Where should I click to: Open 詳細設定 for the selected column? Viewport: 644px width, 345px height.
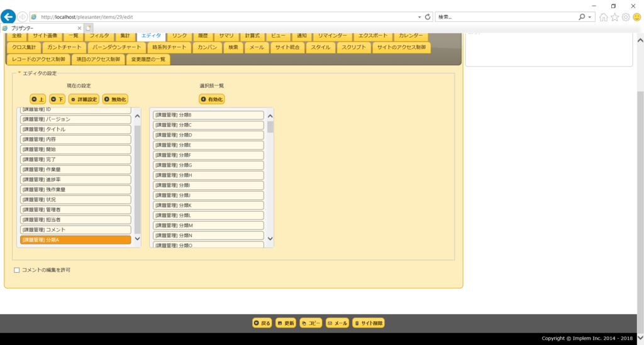(84, 99)
